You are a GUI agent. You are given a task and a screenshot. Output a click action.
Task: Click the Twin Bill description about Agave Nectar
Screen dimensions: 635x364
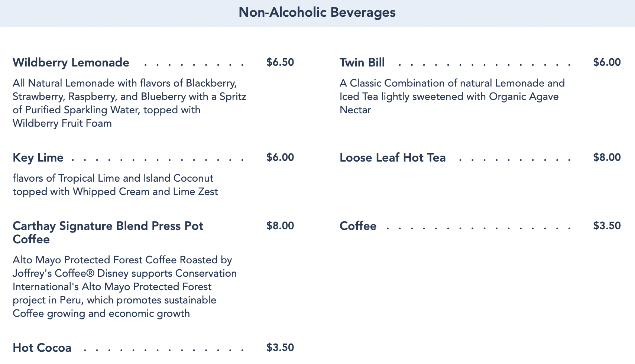click(x=452, y=97)
